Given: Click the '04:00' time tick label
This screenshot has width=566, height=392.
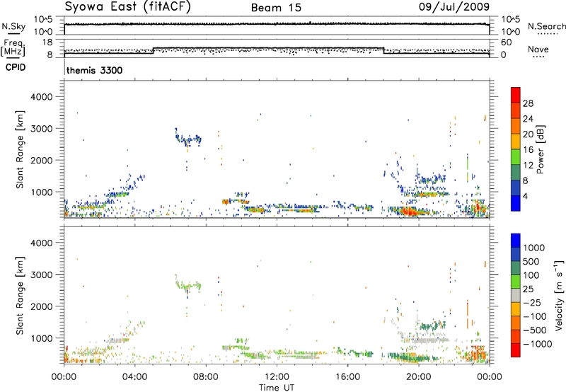Looking at the screenshot, I should point(134,377).
